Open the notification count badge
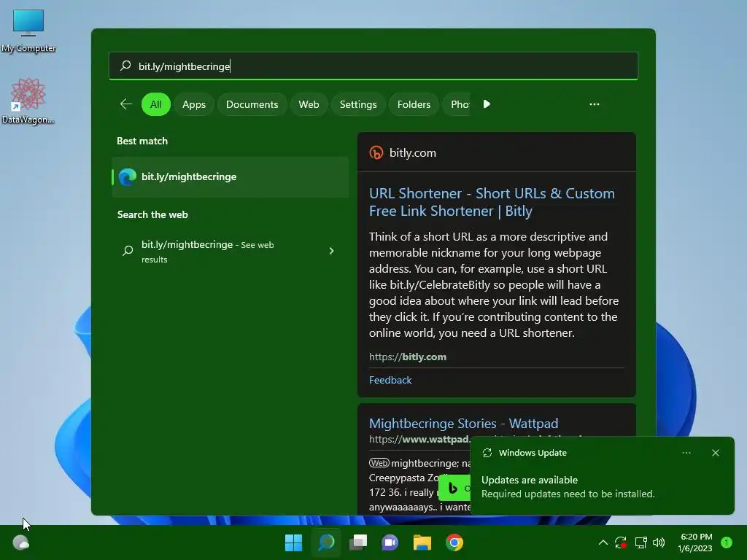Image resolution: width=747 pixels, height=560 pixels. pyautogui.click(x=727, y=542)
